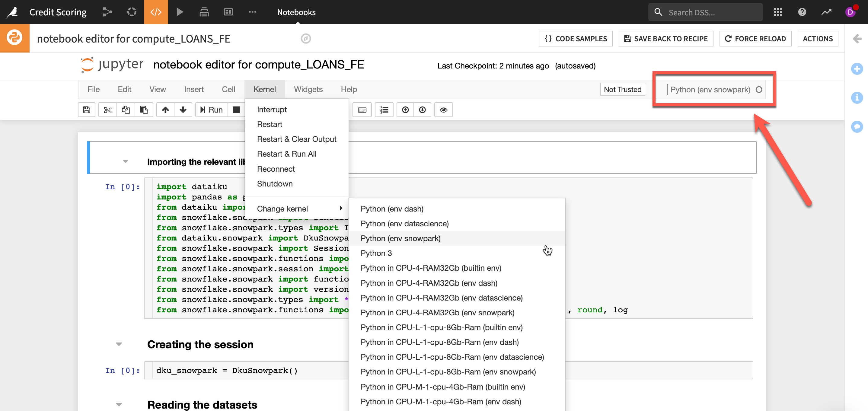
Task: Select Restart & Run All menu entry
Action: coord(286,154)
